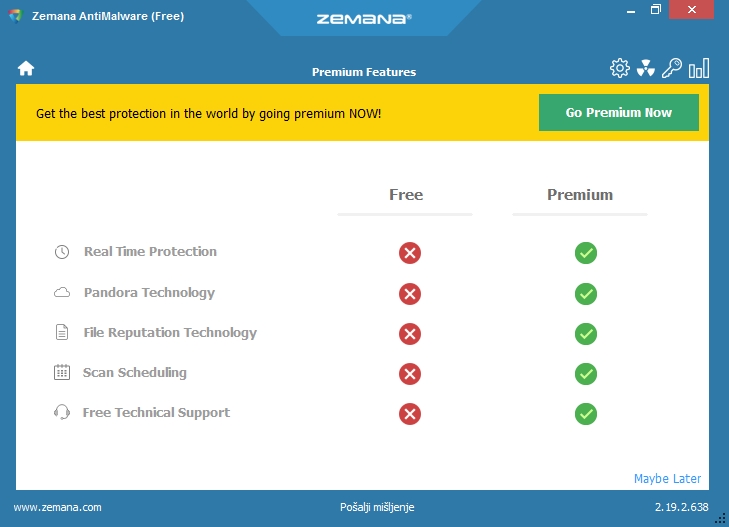Click the green check for Scan Scheduling

tap(586, 374)
